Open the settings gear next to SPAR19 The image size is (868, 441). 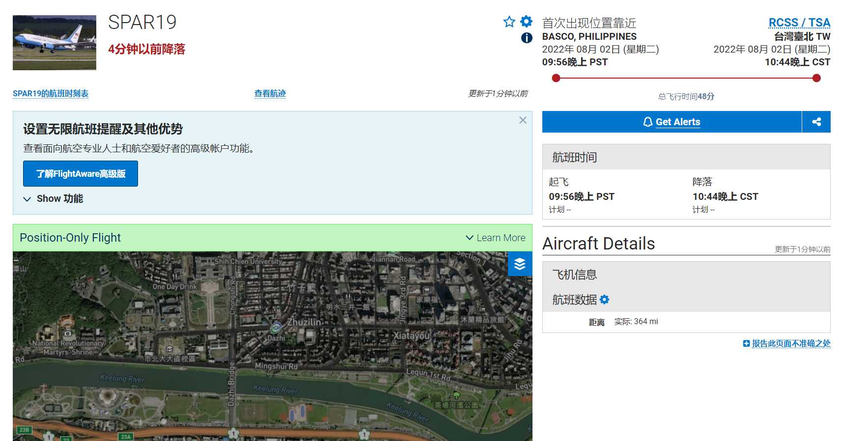pos(526,21)
